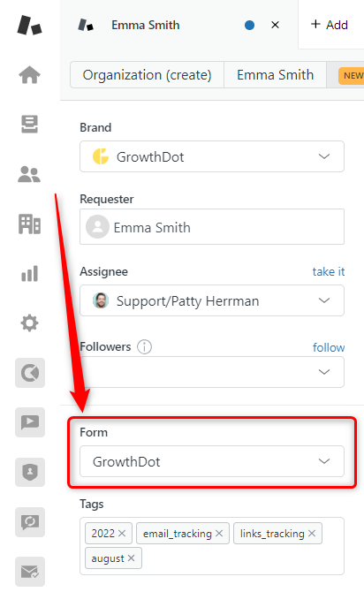
Task: Click the follow link
Action: coord(329,347)
